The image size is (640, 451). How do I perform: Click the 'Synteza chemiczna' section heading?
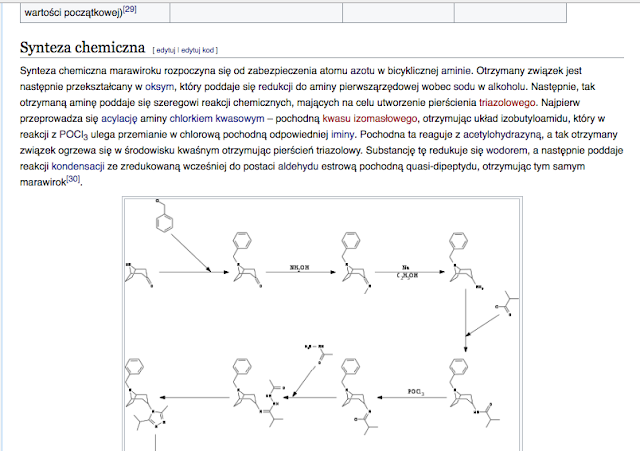tap(82, 47)
